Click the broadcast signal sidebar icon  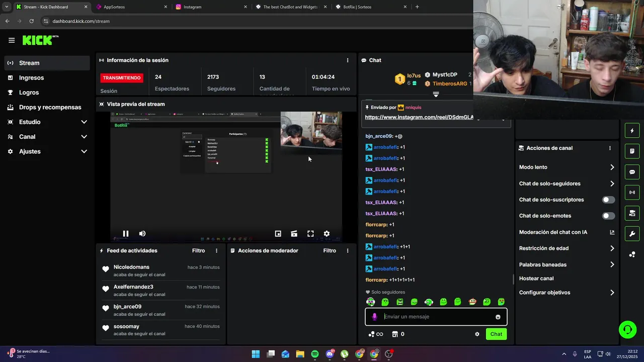point(632,193)
